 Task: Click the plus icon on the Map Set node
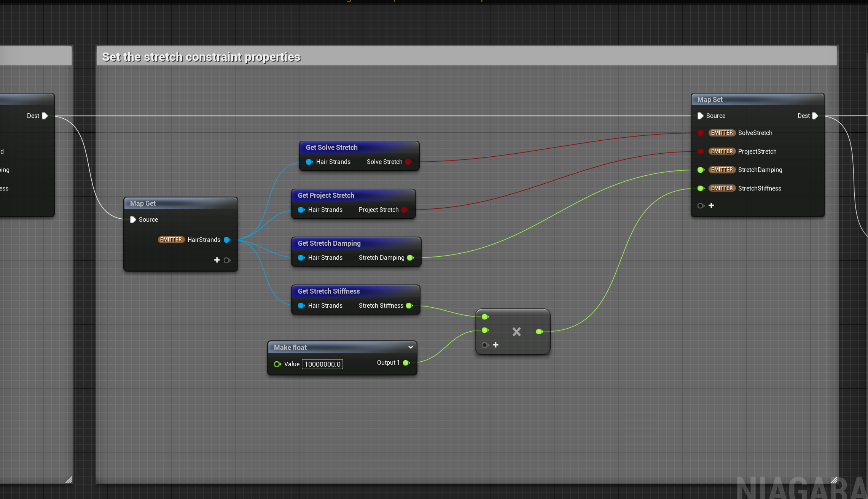pyautogui.click(x=711, y=205)
